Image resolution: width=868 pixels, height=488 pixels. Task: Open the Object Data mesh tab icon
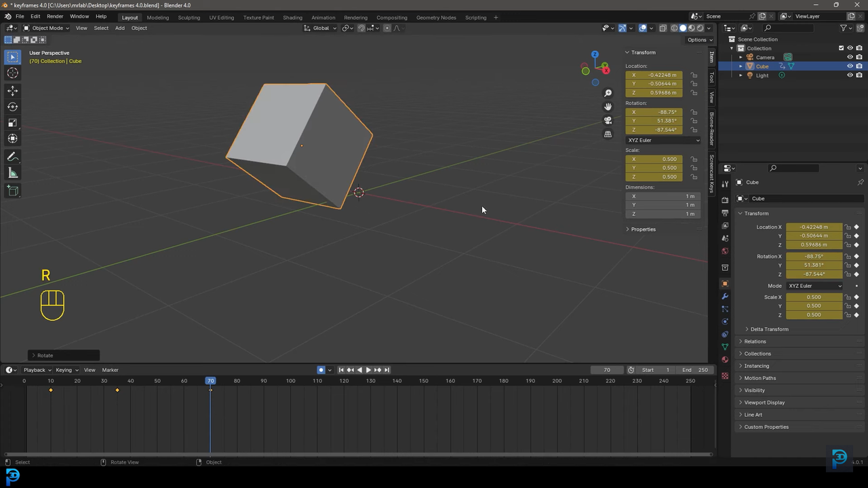pyautogui.click(x=725, y=347)
